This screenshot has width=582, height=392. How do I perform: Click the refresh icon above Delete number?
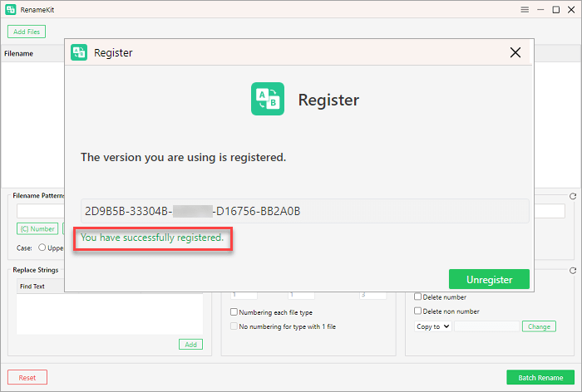click(573, 271)
